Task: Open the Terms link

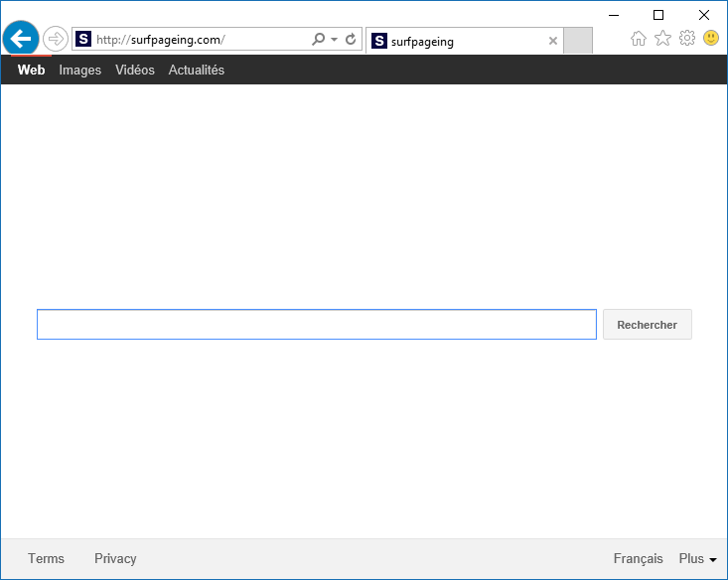Action: (46, 558)
